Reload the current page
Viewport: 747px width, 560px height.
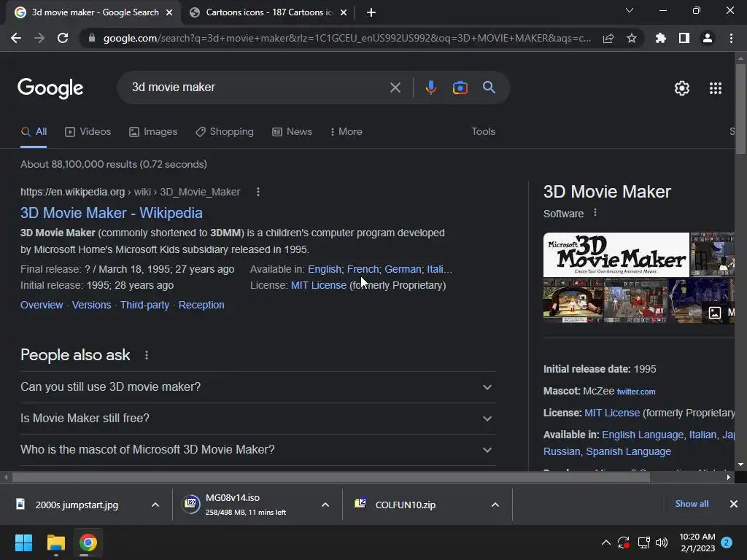[63, 38]
